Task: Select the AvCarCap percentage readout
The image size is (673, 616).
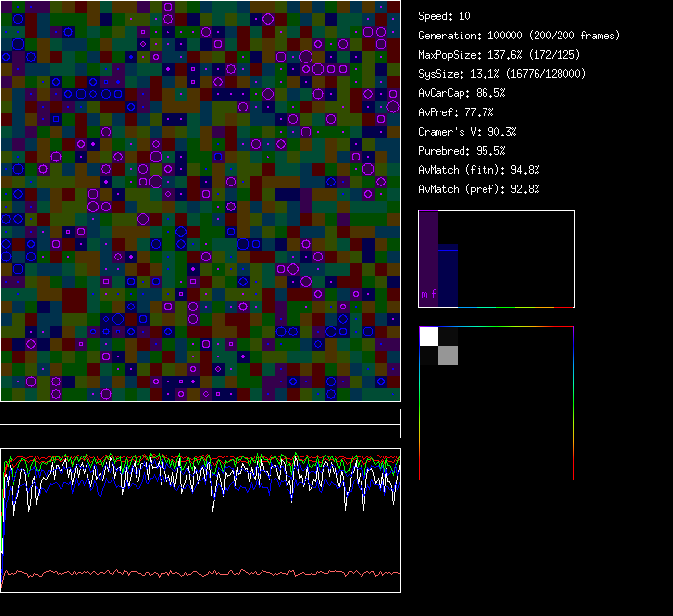Action: pos(462,93)
